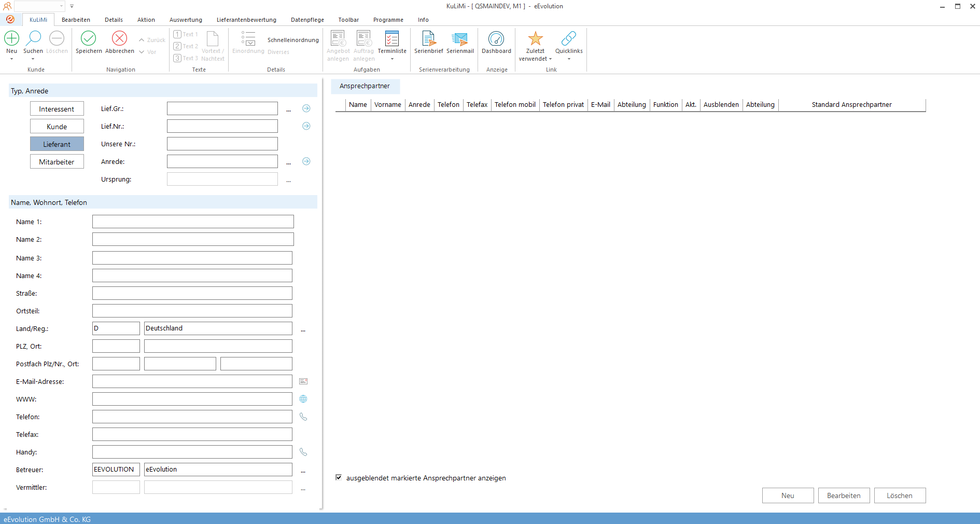This screenshot has width=980, height=524.
Task: Open the Programme ribbon tab
Action: pos(388,20)
